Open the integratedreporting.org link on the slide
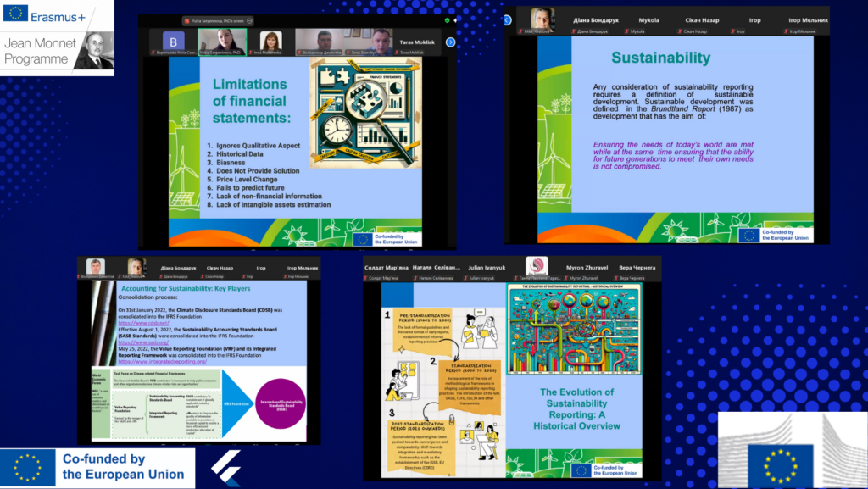Screen dimensions: 868x489 (162, 362)
